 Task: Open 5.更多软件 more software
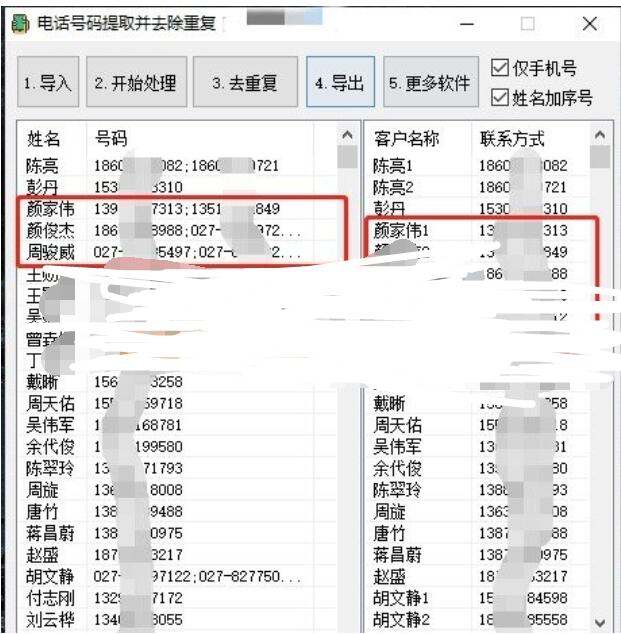coord(430,83)
